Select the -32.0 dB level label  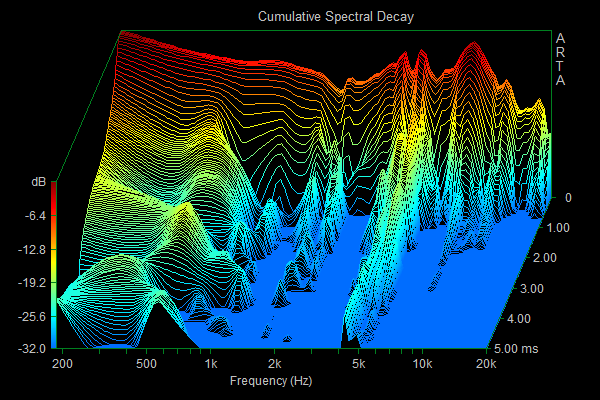(30, 349)
